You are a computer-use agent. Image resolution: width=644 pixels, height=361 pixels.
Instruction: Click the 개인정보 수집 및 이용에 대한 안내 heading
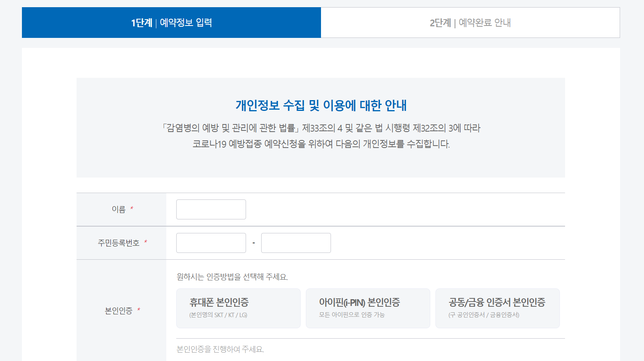(x=321, y=105)
